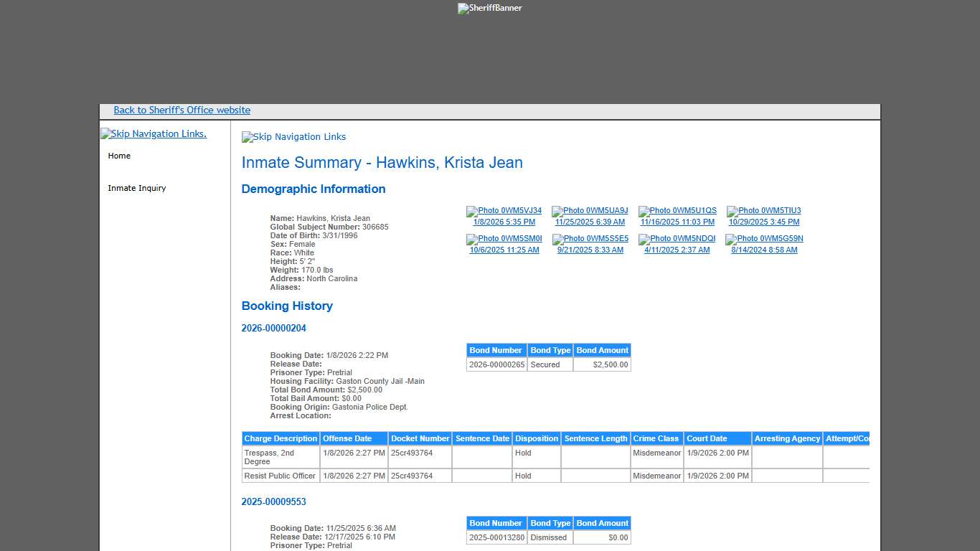Click the 1/8/2026 5:35 PM photo date link
980x551 pixels.
pyautogui.click(x=504, y=222)
